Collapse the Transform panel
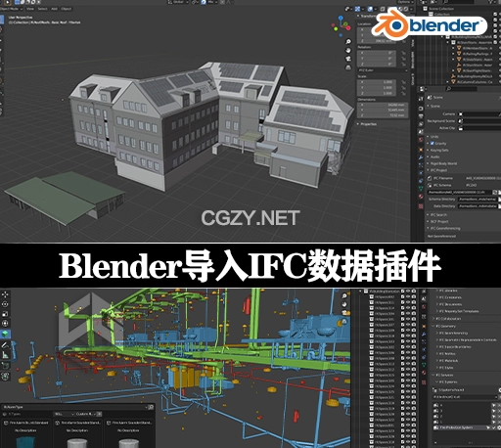Screen dimensions: 501x448 [367, 16]
